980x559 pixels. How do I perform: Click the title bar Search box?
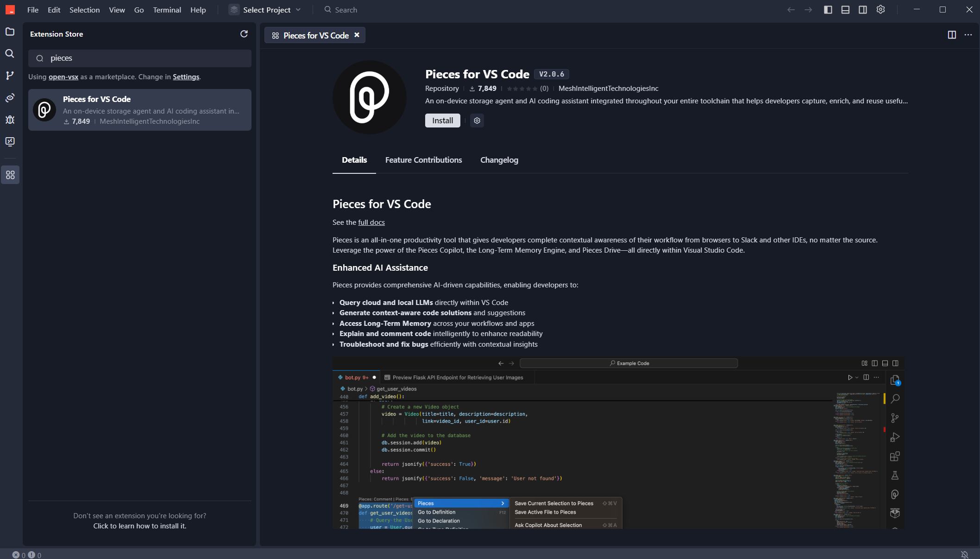tap(340, 10)
